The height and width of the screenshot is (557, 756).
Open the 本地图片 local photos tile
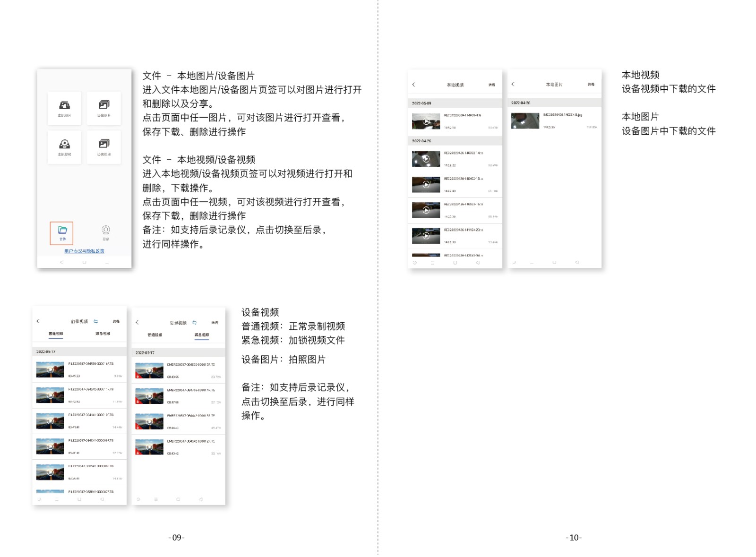(64, 108)
